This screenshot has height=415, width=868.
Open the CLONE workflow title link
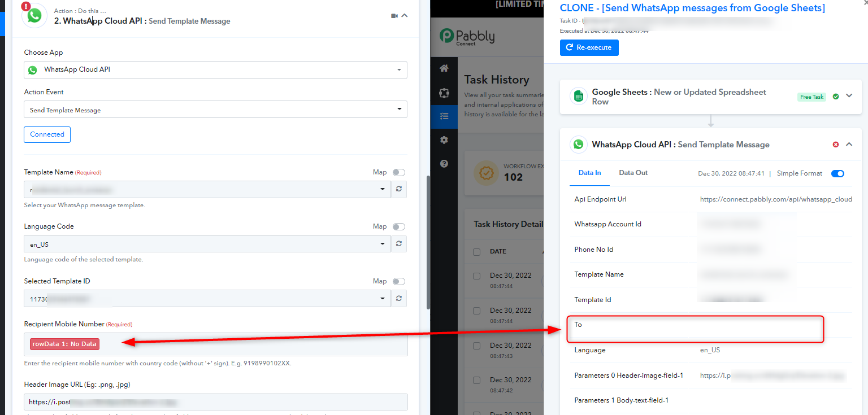click(692, 7)
